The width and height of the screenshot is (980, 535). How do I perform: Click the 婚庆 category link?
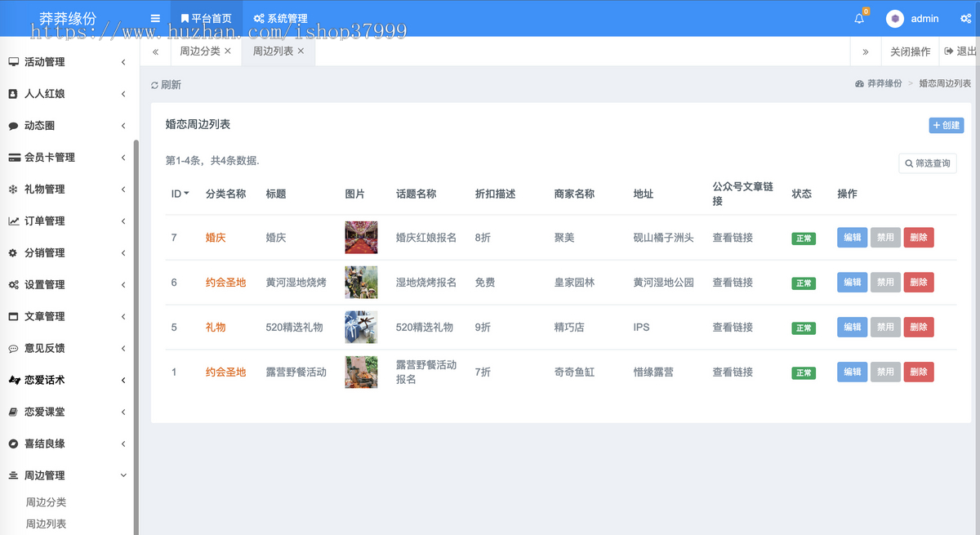(x=216, y=238)
